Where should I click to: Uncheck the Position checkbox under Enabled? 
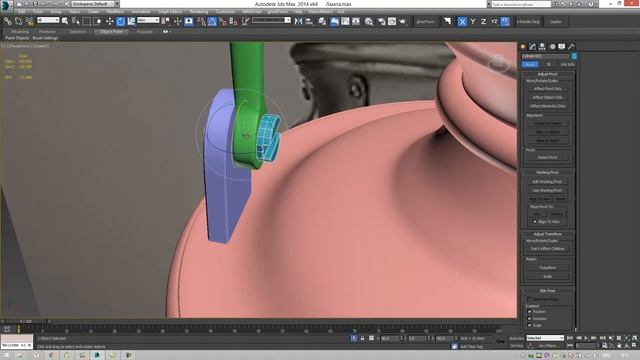[x=530, y=312]
